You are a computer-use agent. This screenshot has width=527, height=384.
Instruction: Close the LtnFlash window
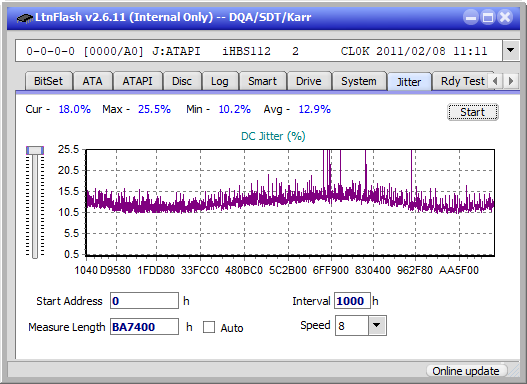pyautogui.click(x=505, y=17)
